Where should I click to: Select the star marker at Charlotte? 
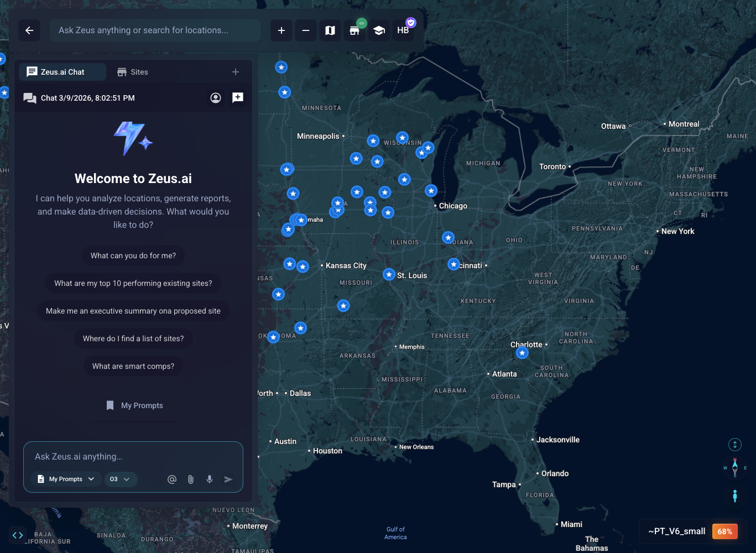[522, 353]
